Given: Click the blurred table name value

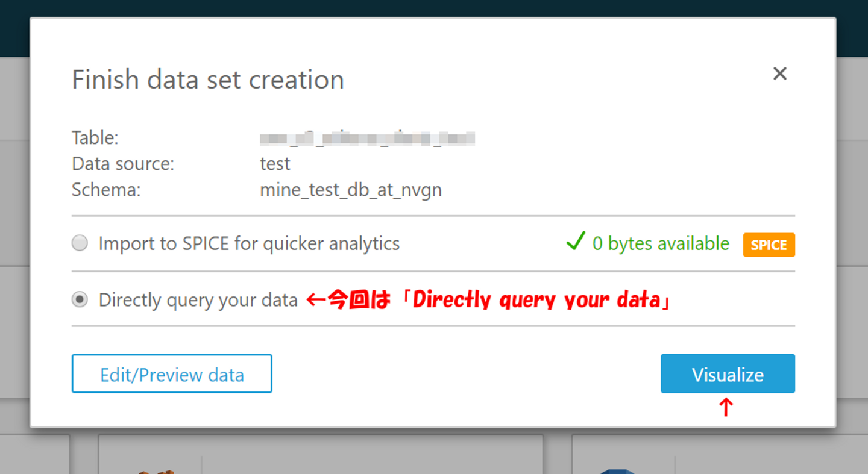Looking at the screenshot, I should pos(367,138).
